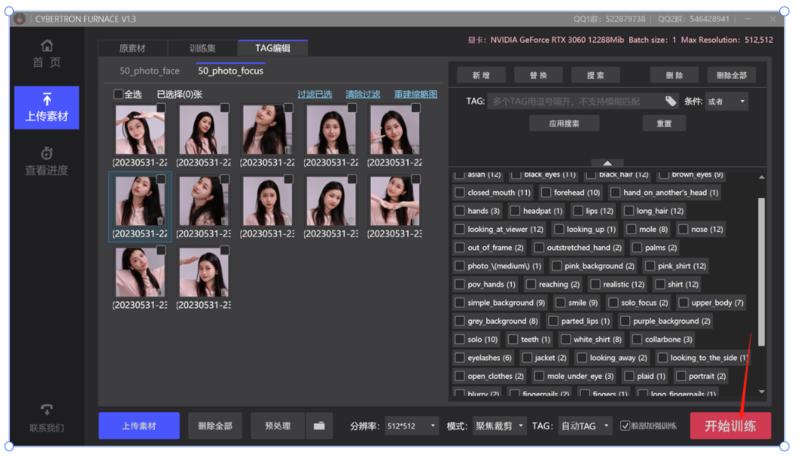The width and height of the screenshot is (800, 457).
Task: Click the folder icon next to 预处理
Action: coord(319,426)
